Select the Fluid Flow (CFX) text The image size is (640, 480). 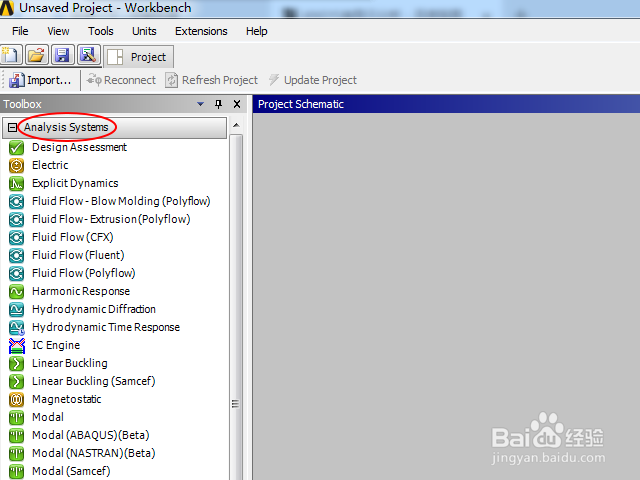[73, 237]
